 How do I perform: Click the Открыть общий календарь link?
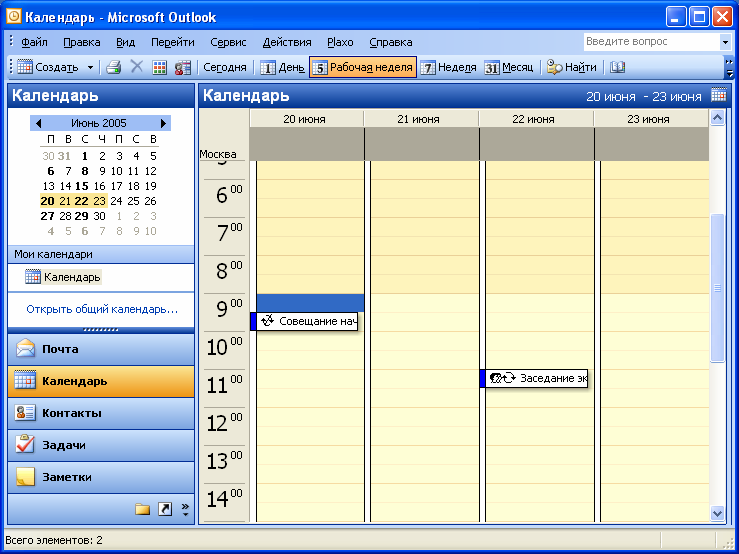coord(102,309)
